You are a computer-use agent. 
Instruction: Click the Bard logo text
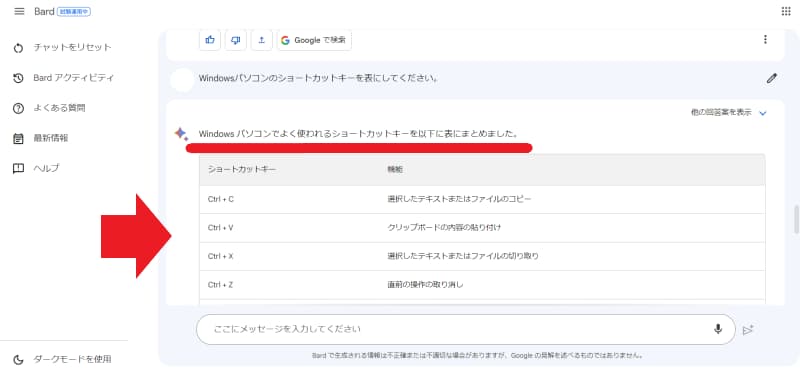(x=44, y=11)
